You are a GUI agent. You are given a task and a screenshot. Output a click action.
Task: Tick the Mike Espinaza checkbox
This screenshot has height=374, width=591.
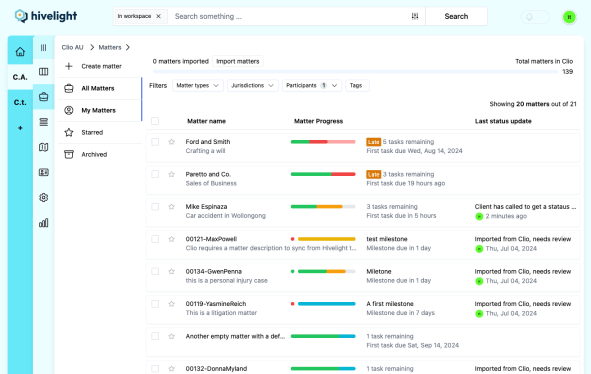[x=155, y=207]
